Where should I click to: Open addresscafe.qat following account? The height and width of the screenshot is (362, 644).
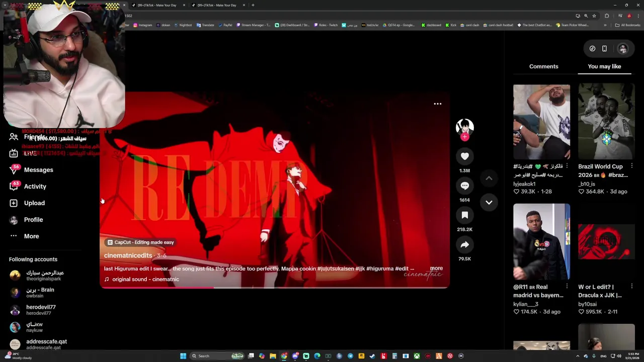click(39, 344)
